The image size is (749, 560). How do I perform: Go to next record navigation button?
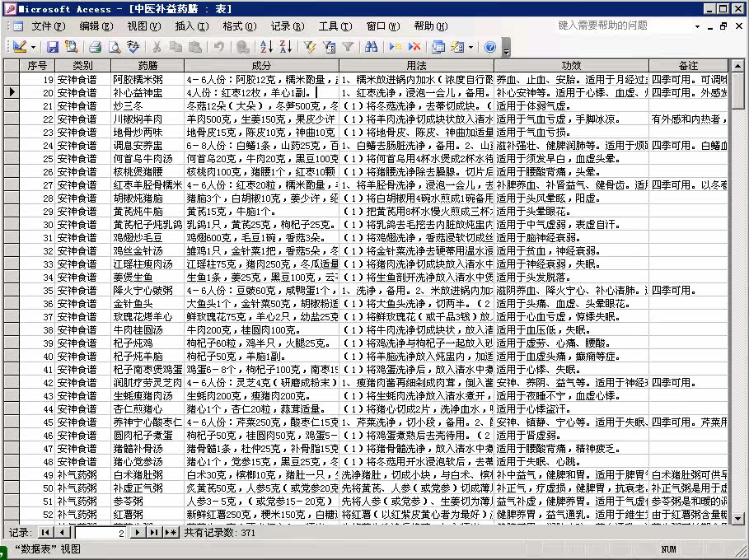tap(137, 533)
